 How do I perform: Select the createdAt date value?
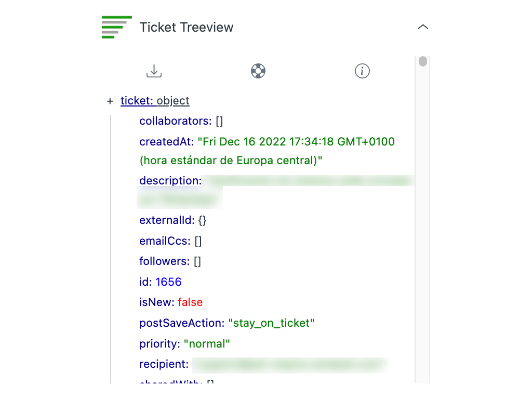coord(267,151)
